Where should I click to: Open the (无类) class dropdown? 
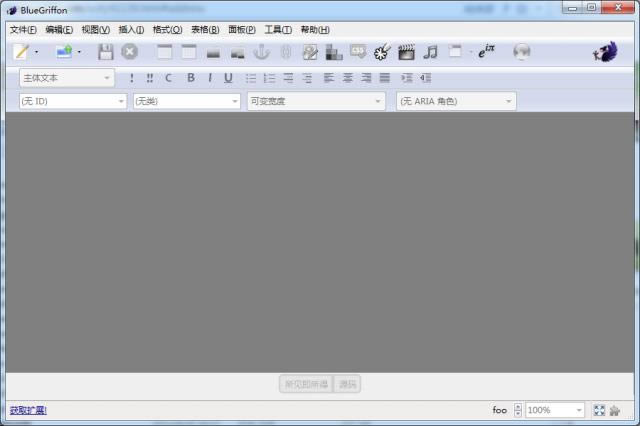[187, 101]
